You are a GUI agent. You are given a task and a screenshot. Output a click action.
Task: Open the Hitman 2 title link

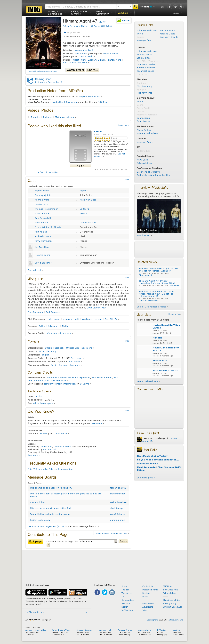[99, 131]
